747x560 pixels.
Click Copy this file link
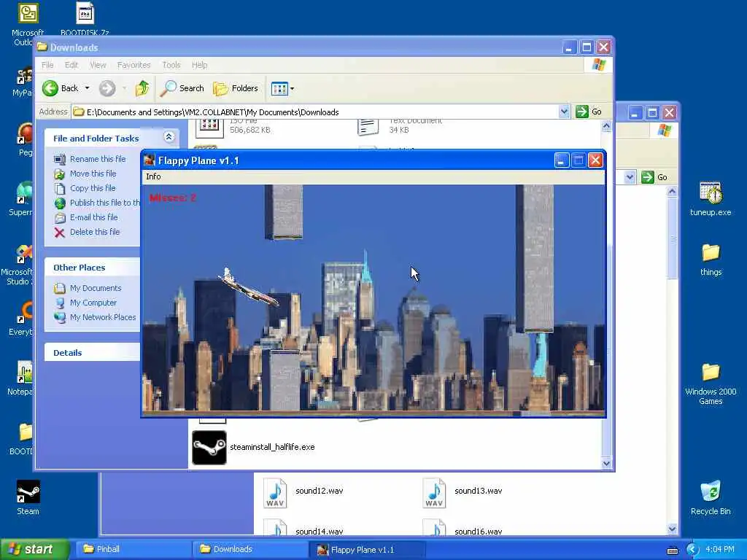pyautogui.click(x=93, y=188)
